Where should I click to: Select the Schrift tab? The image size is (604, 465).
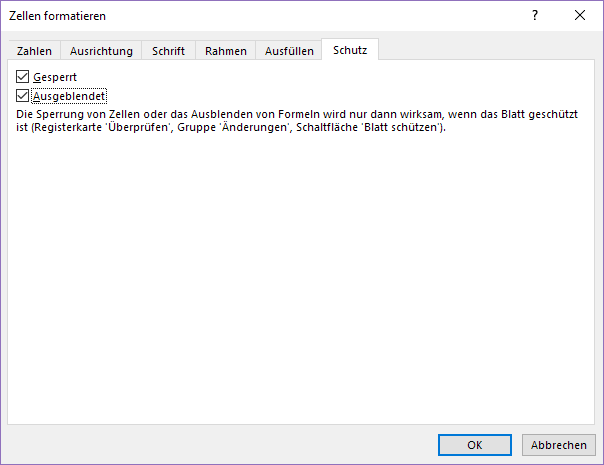pyautogui.click(x=168, y=51)
